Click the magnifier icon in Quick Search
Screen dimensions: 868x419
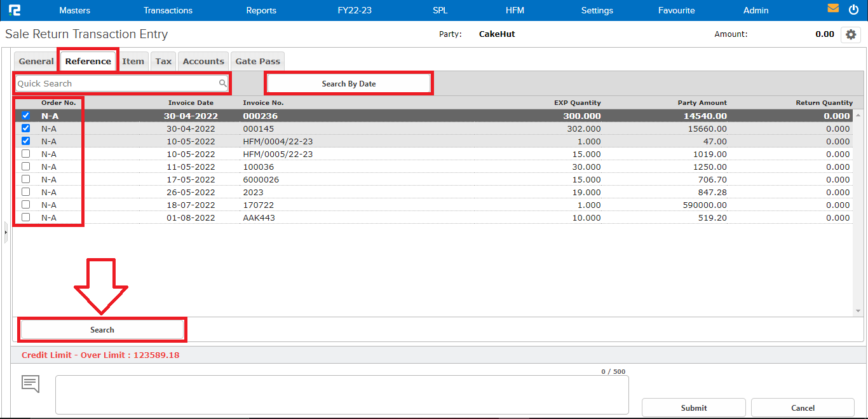coord(223,83)
